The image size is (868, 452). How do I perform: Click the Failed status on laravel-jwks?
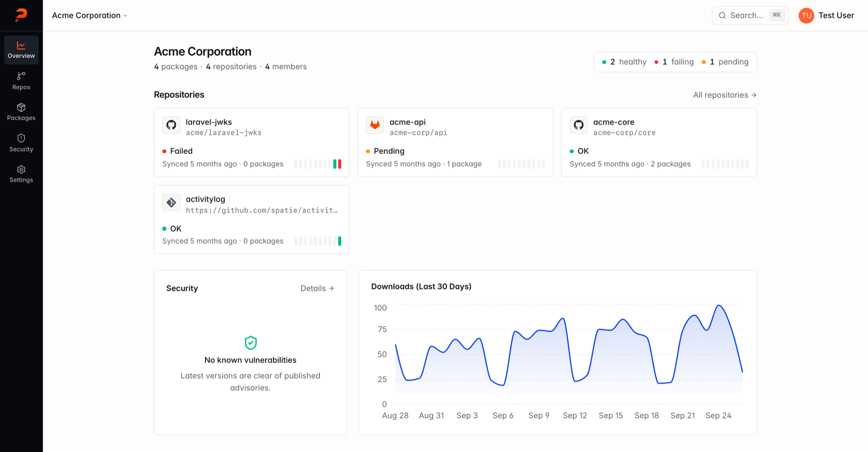coord(177,151)
